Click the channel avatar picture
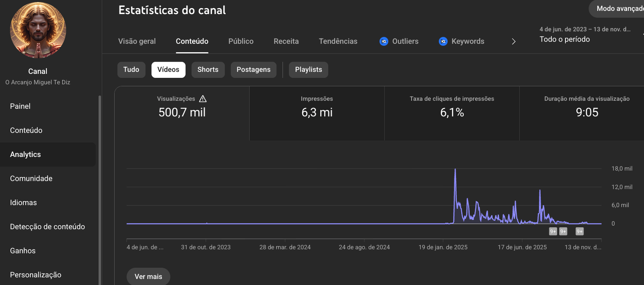 point(38,31)
